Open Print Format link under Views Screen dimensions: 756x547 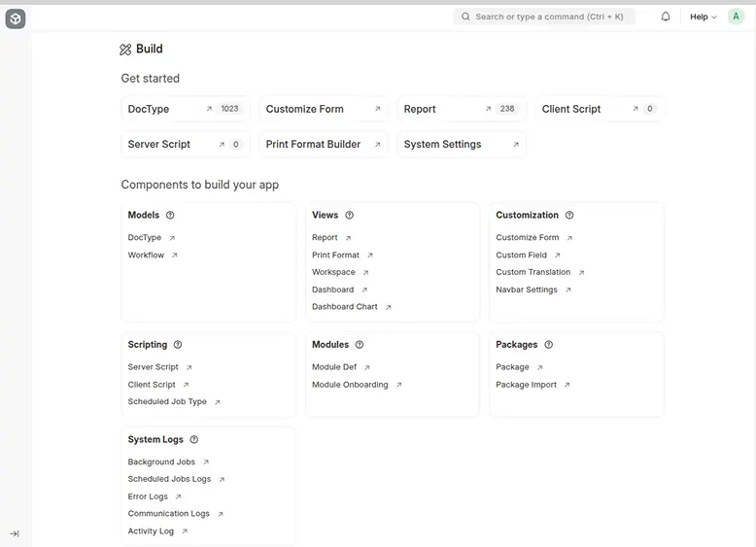click(x=335, y=255)
